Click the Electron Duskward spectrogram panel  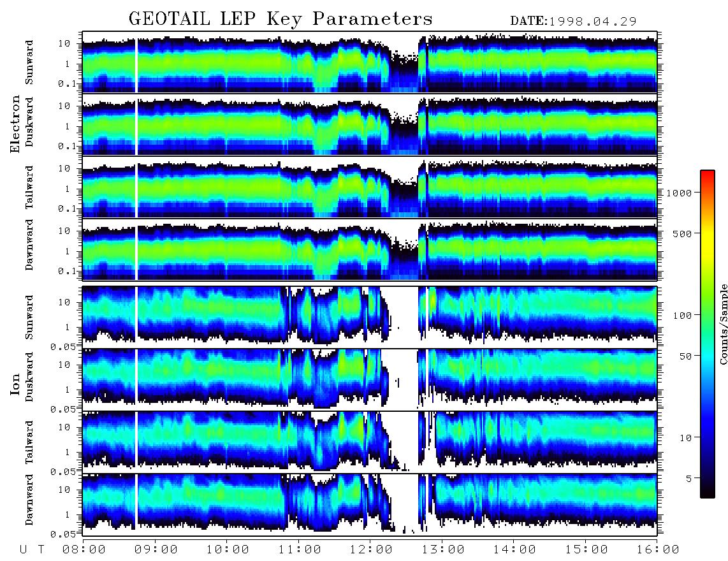pos(370,124)
